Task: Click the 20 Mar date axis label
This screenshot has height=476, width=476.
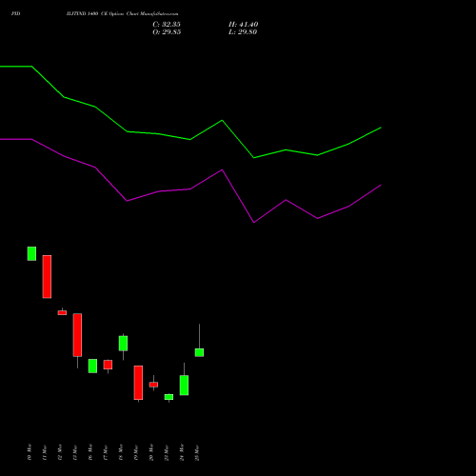Action: tap(151, 452)
